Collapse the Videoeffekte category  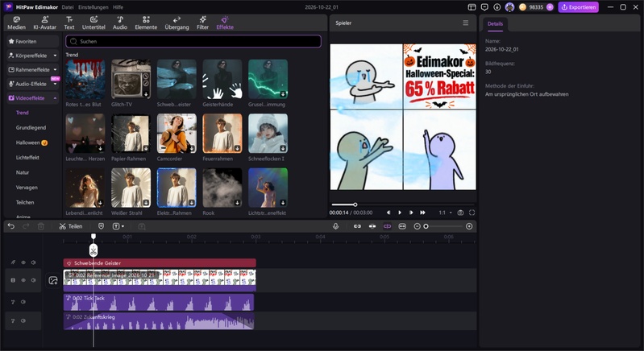pos(32,98)
